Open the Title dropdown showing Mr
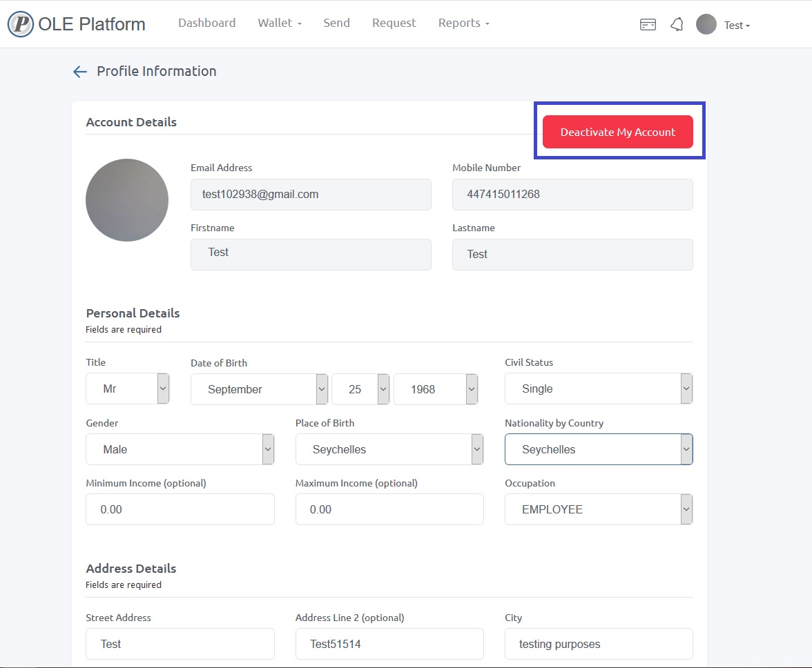This screenshot has height=668, width=812. click(x=127, y=389)
